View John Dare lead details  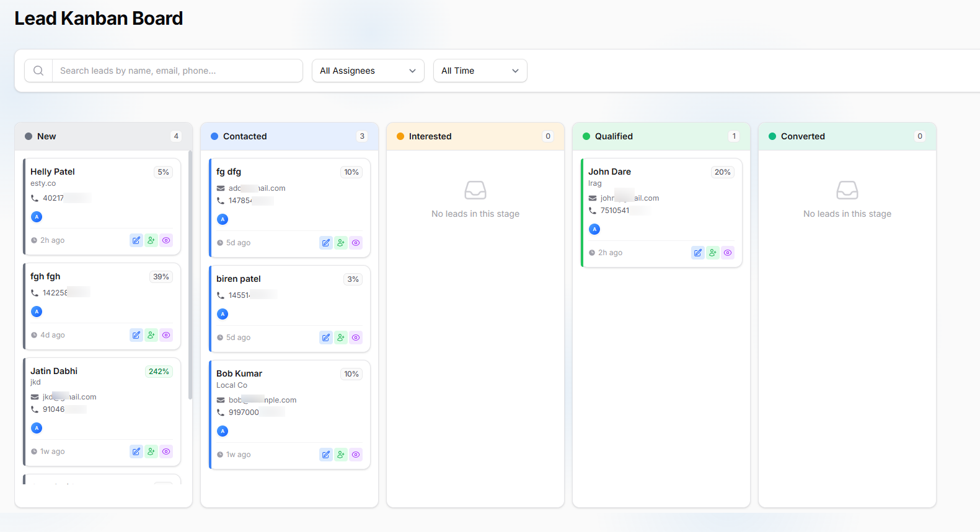(728, 253)
